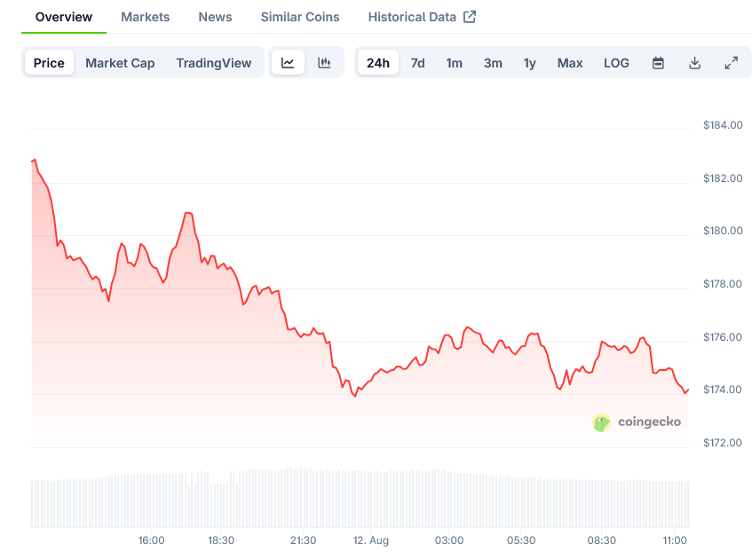The height and width of the screenshot is (560, 752).
Task: Open the Markets tab
Action: click(x=146, y=17)
